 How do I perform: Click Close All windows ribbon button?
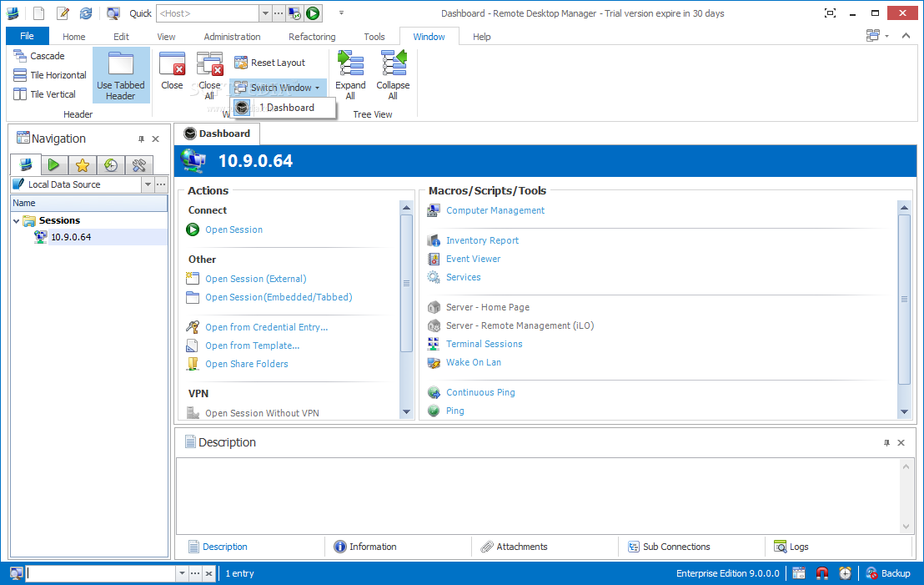tap(209, 75)
